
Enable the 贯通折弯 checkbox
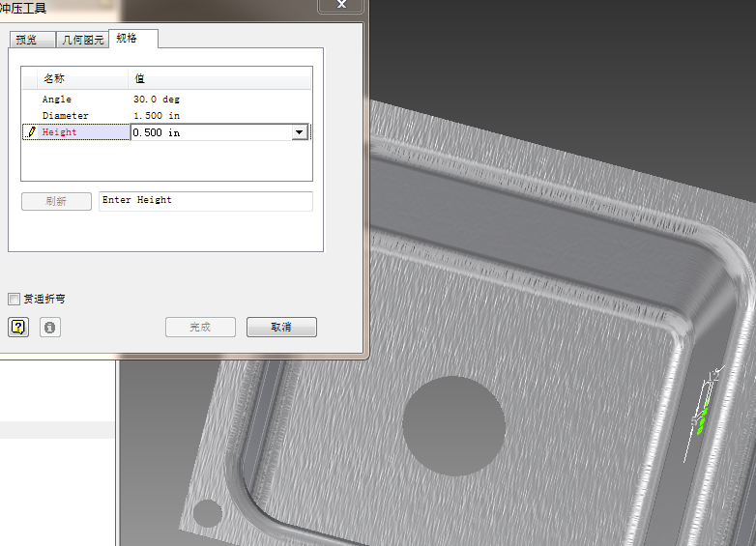coord(15,300)
